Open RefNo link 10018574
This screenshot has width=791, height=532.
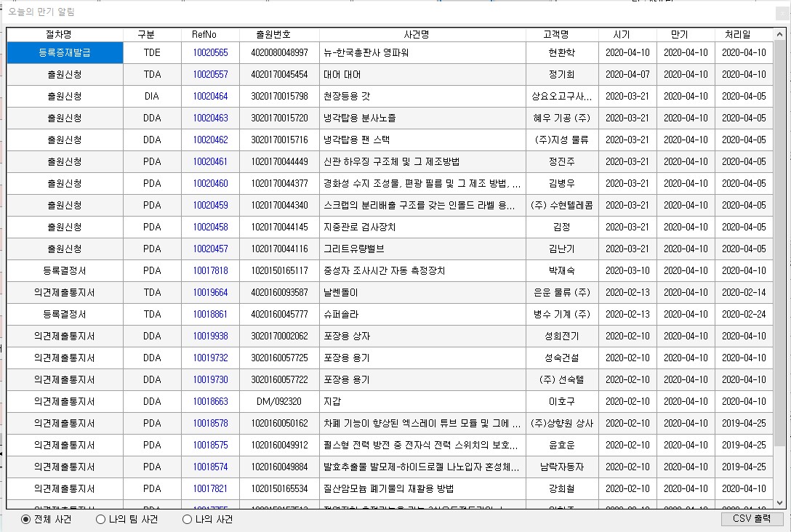(210, 467)
